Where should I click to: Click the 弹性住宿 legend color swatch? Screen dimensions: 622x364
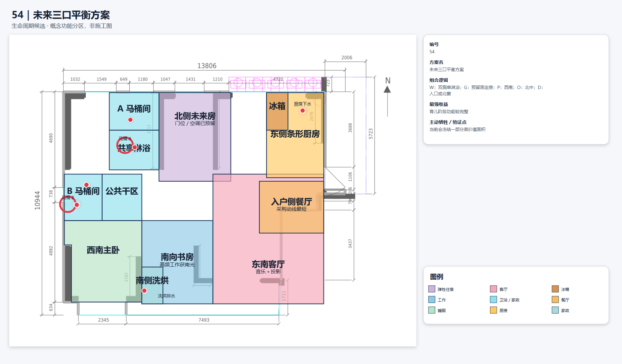432,289
